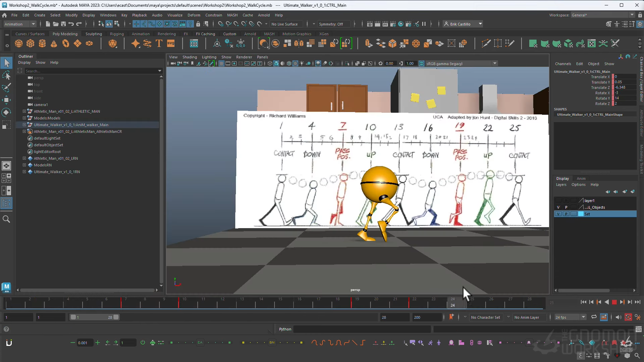The width and height of the screenshot is (644, 362).
Task: Toggle visibility V box of Set layer
Action: click(558, 214)
